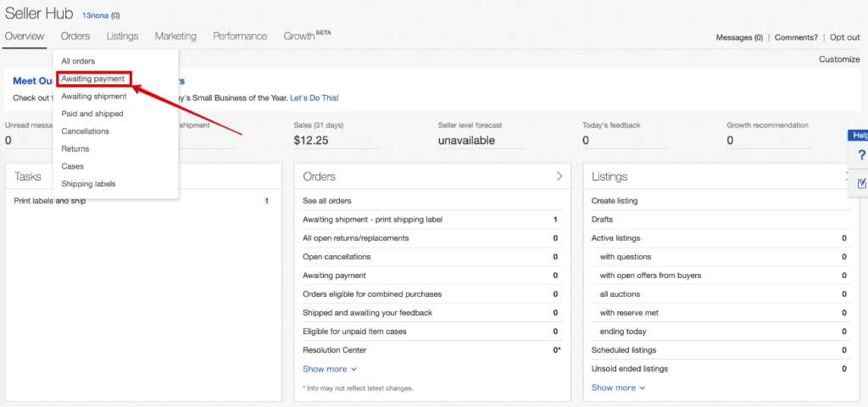Click the Tasks count number 1
Screen dimensions: 868x407
(266, 201)
